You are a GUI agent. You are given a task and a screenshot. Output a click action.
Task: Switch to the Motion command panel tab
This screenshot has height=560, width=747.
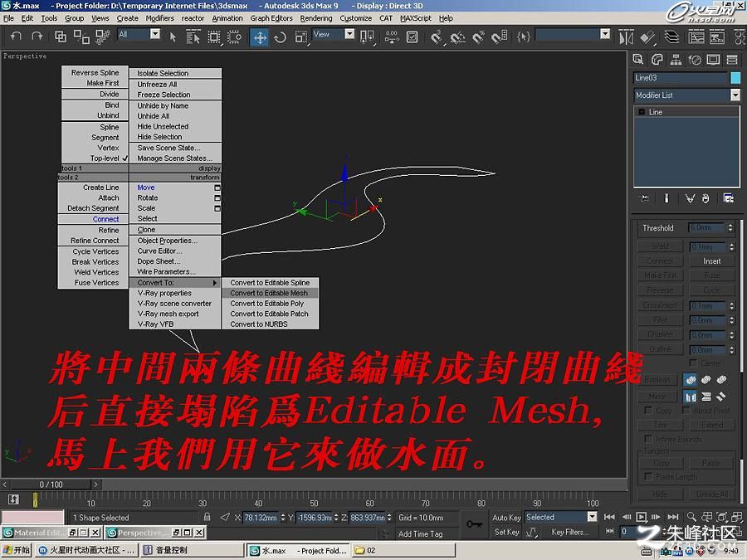pyautogui.click(x=695, y=59)
